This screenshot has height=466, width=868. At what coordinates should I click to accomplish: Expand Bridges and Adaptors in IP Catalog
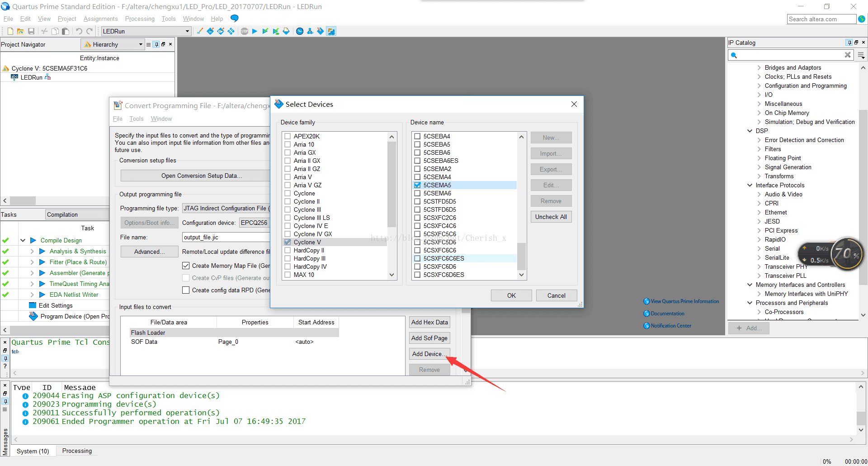point(759,67)
